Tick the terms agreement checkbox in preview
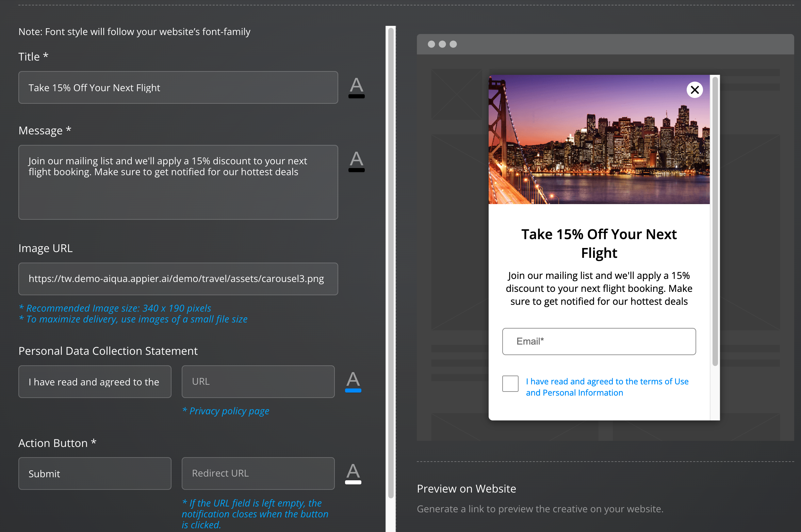The width and height of the screenshot is (801, 532). click(x=510, y=384)
